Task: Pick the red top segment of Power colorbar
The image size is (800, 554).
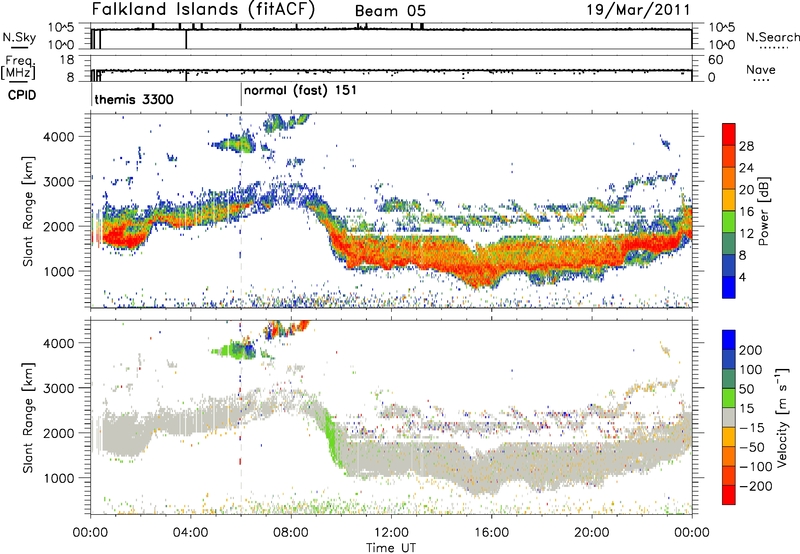Action: pyautogui.click(x=729, y=135)
